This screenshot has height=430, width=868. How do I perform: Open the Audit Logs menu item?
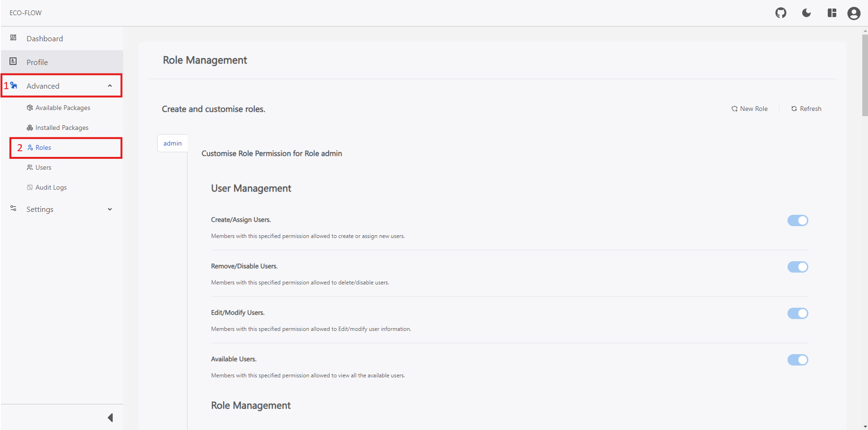[x=62, y=187]
